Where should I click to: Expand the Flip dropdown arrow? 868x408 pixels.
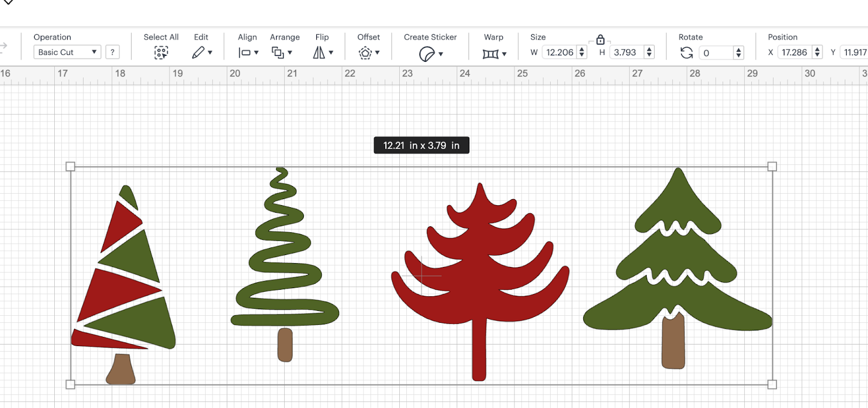[331, 53]
